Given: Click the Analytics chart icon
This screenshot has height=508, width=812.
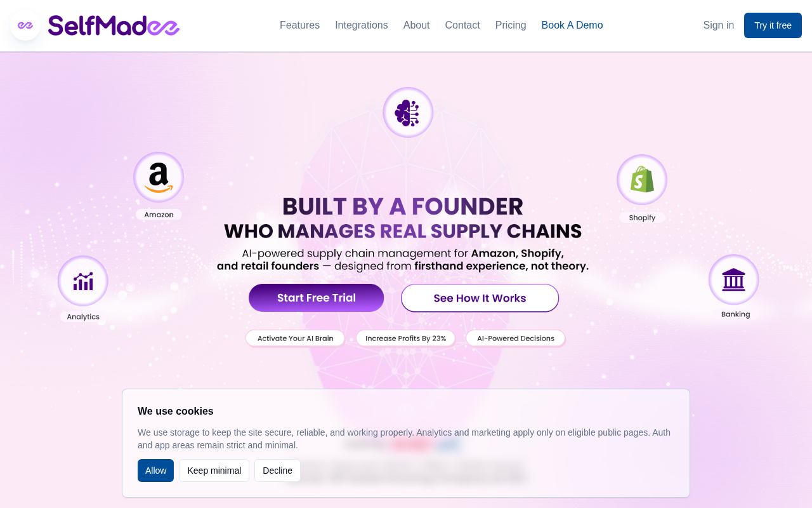Looking at the screenshot, I should [x=83, y=281].
